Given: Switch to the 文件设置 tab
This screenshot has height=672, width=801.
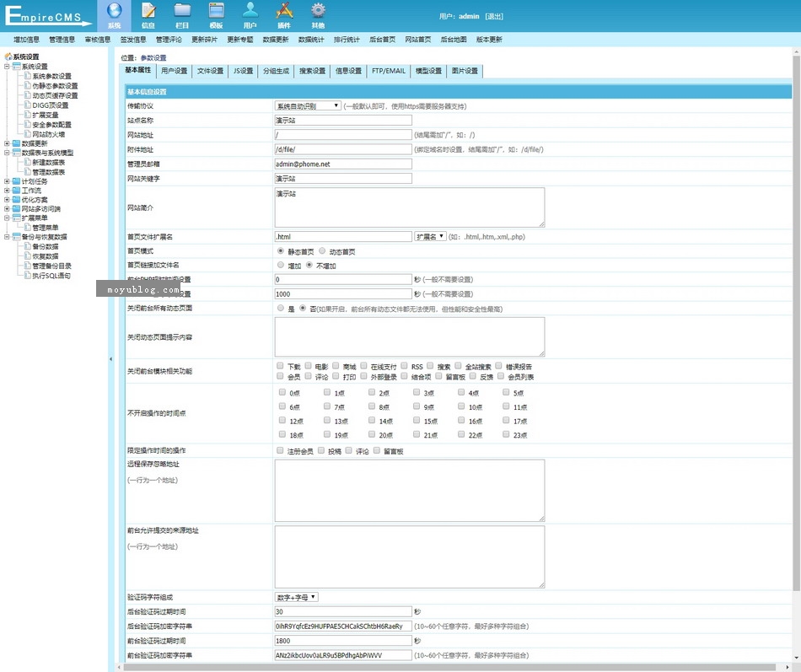Looking at the screenshot, I should click(x=211, y=71).
